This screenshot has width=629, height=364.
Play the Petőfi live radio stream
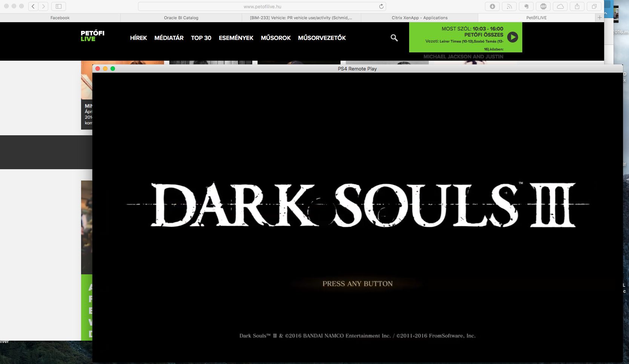tap(512, 37)
